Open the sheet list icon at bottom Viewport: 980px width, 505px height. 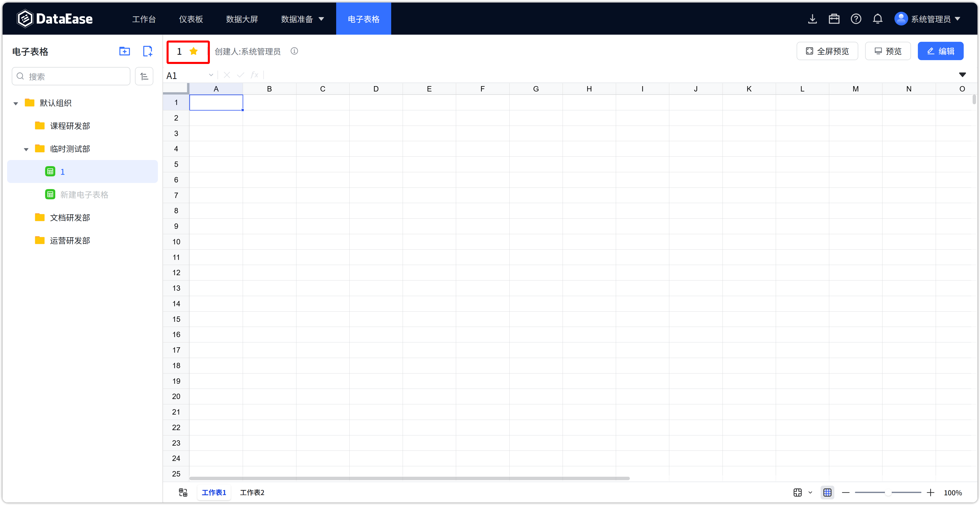tap(183, 493)
